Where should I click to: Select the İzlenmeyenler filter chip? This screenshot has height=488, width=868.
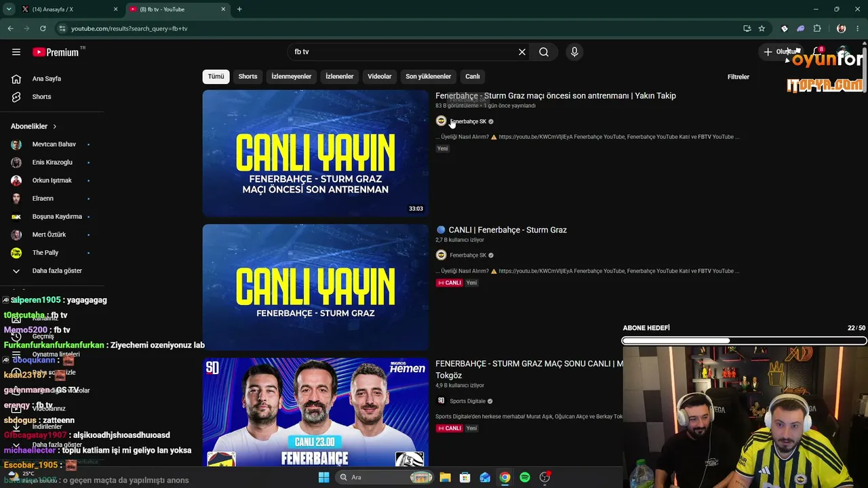click(292, 77)
